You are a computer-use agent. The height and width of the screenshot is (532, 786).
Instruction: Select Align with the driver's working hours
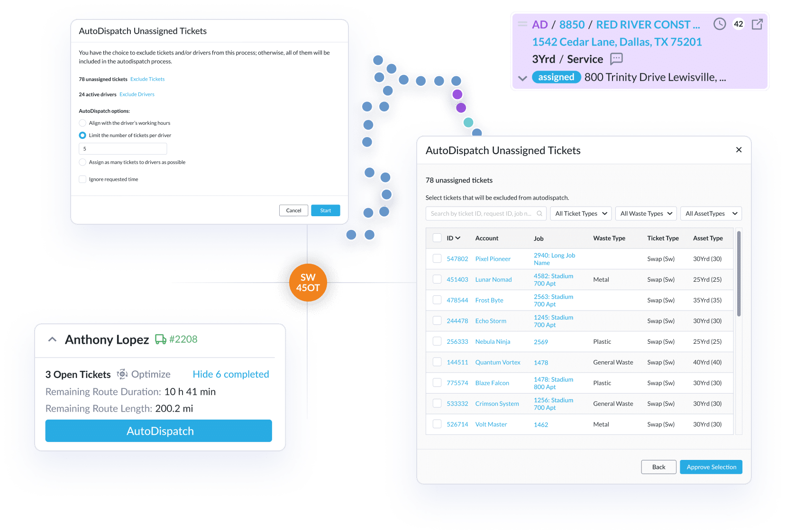coord(82,123)
